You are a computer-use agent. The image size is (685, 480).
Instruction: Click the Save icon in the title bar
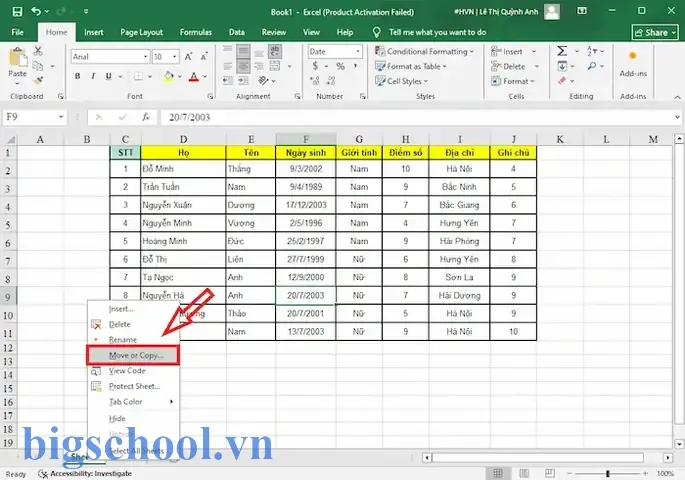(x=17, y=11)
